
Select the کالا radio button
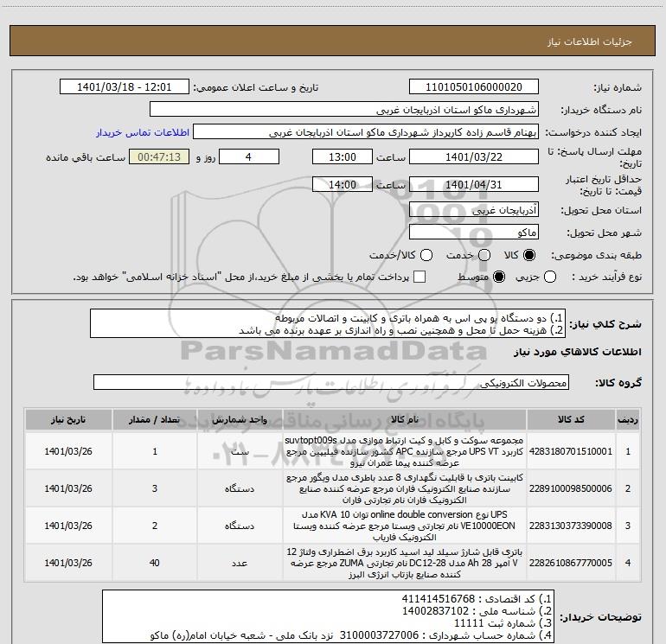click(x=529, y=255)
